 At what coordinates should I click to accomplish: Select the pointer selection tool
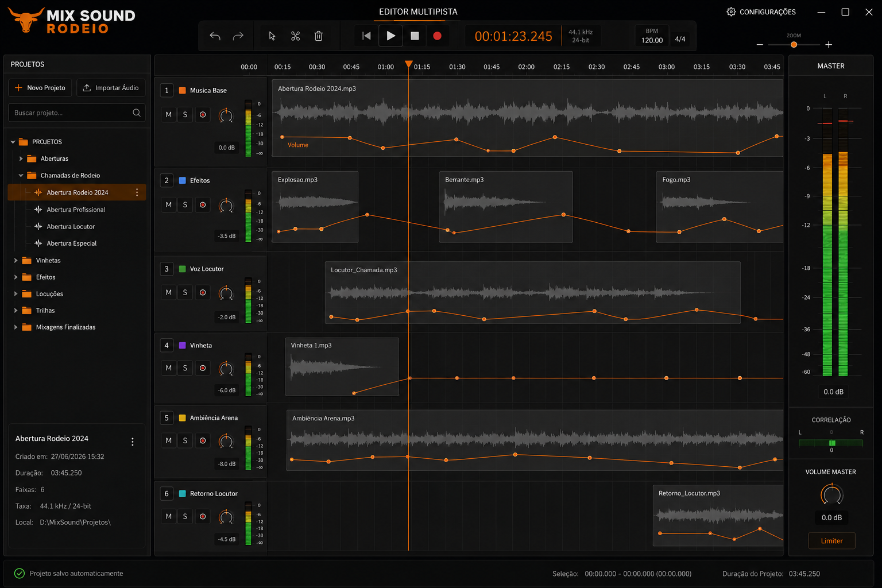(x=272, y=36)
